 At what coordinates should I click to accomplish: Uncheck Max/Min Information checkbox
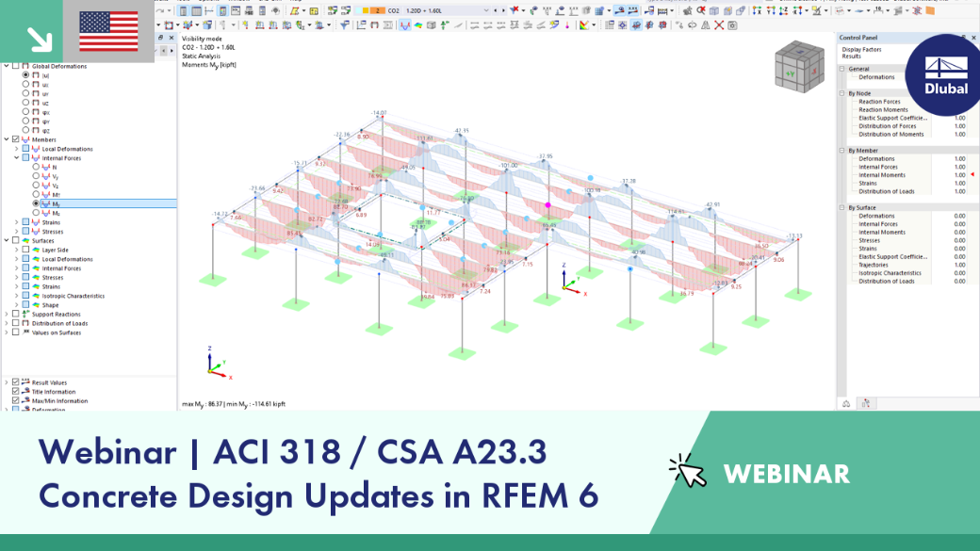coord(16,400)
